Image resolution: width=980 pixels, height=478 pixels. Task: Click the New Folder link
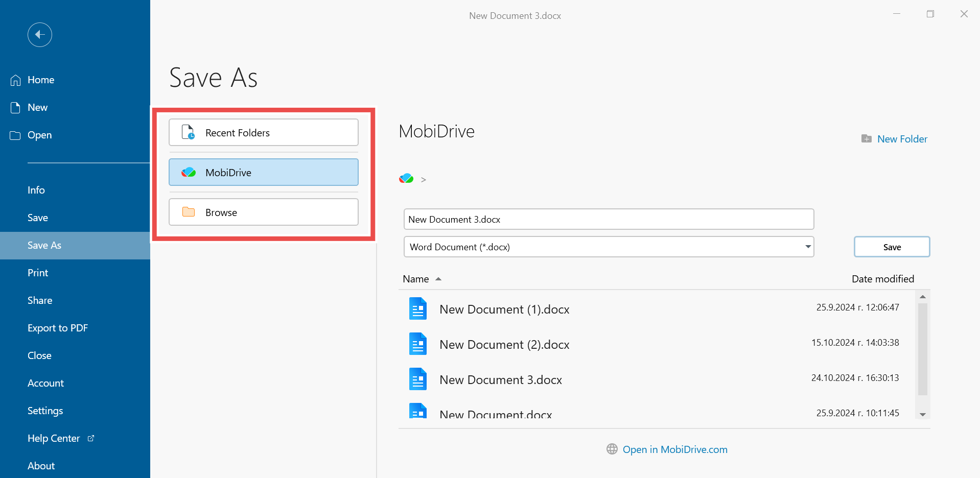(x=902, y=139)
